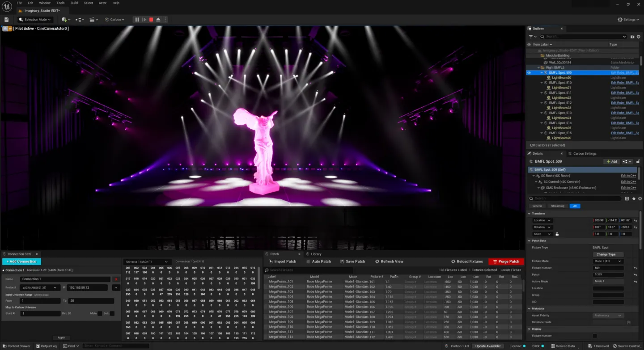The image size is (644, 350).
Task: Toggle the Outliner visibility column header eye
Action: [529, 44]
